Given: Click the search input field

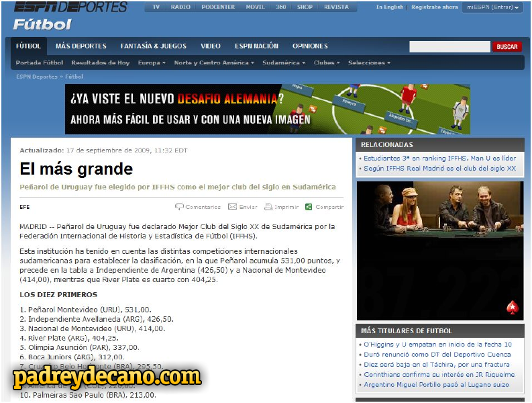Looking at the screenshot, I should click(x=449, y=46).
